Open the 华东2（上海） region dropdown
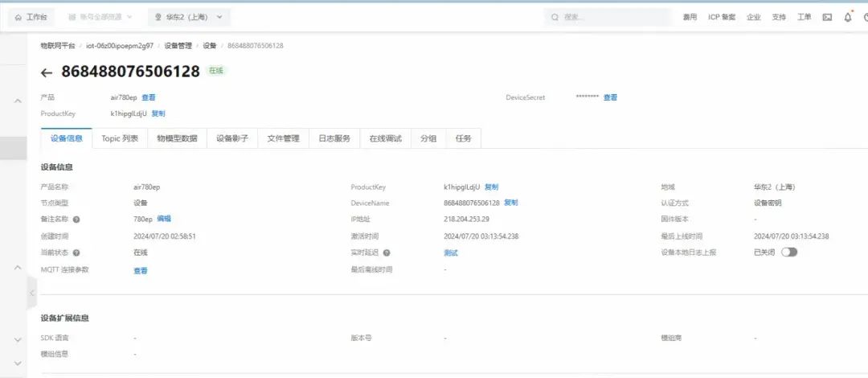 (189, 17)
